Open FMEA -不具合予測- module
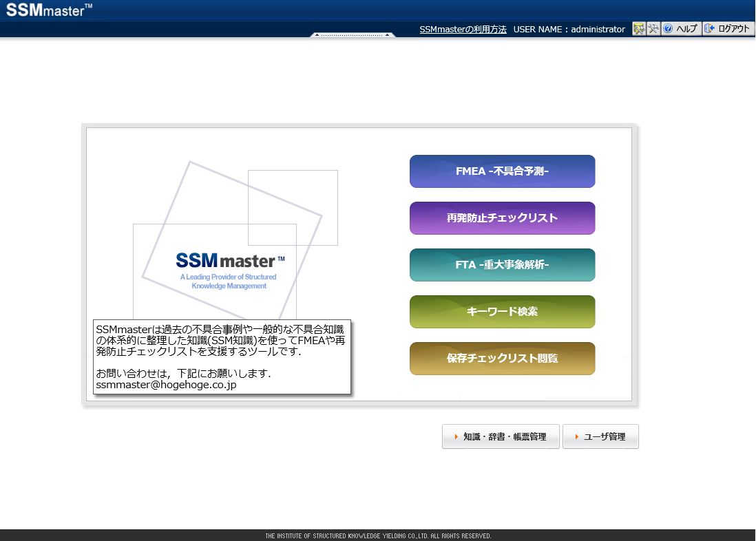Image resolution: width=756 pixels, height=541 pixels. (502, 171)
